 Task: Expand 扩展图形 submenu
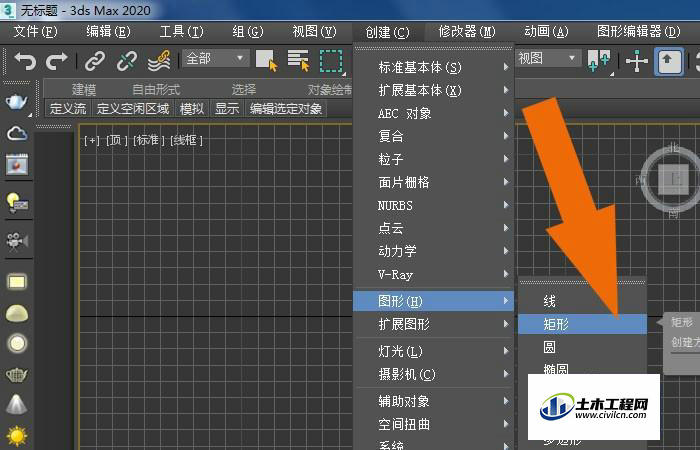433,324
